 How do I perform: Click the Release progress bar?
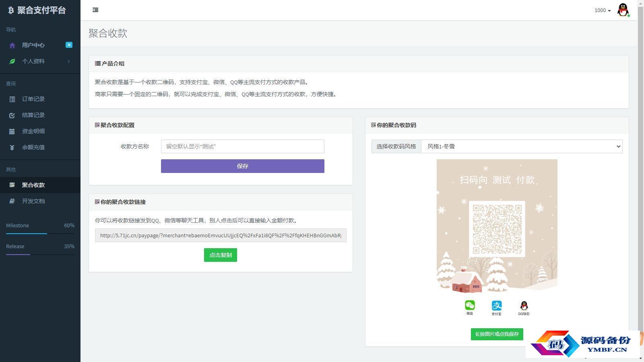[40, 254]
